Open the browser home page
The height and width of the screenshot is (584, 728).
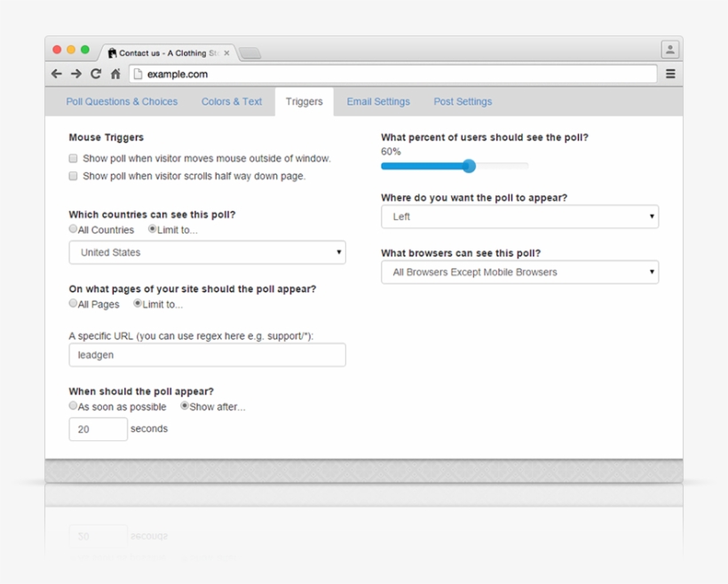[x=115, y=74]
